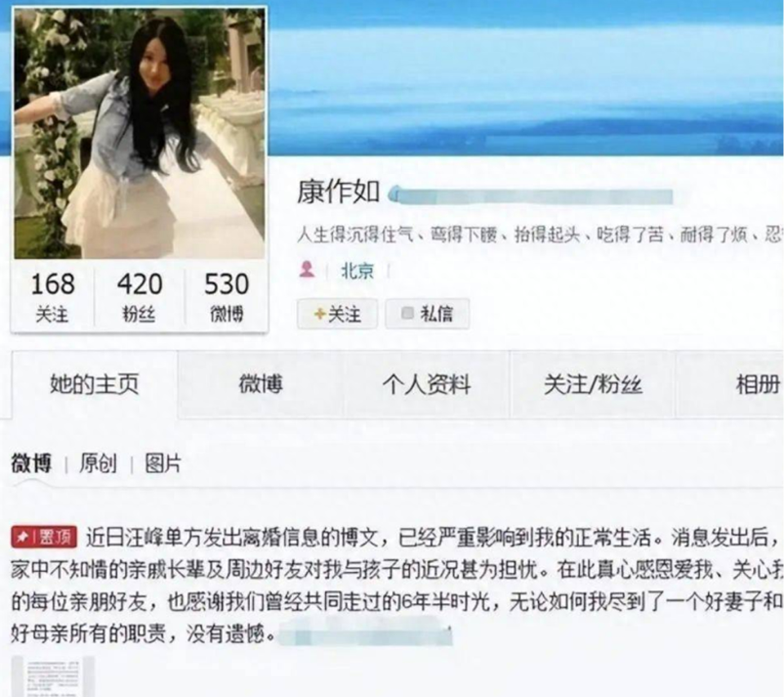Click the profile bio text line
784x697 pixels.
[540, 235]
